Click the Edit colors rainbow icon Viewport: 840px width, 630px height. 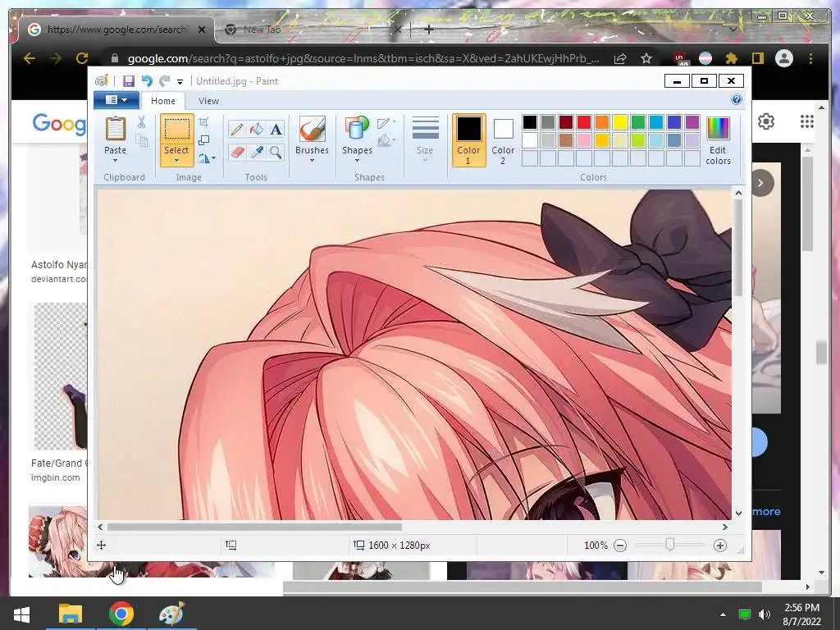[718, 129]
